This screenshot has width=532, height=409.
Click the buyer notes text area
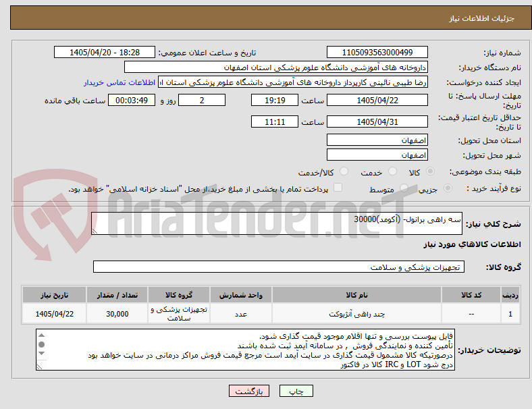(245, 350)
